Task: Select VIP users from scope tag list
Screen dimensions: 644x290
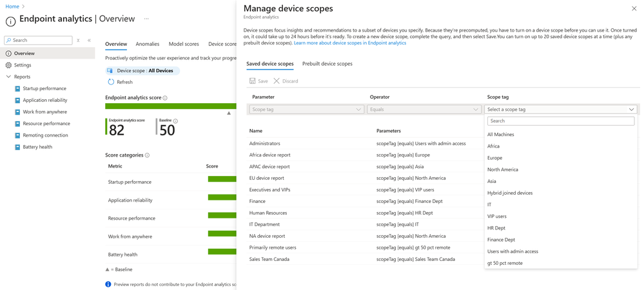Action: point(497,217)
